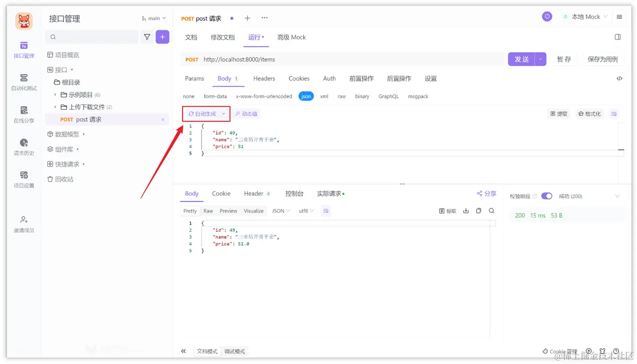Expand the 上传下载文件 folder
This screenshot has width=637, height=364.
click(x=55, y=107)
